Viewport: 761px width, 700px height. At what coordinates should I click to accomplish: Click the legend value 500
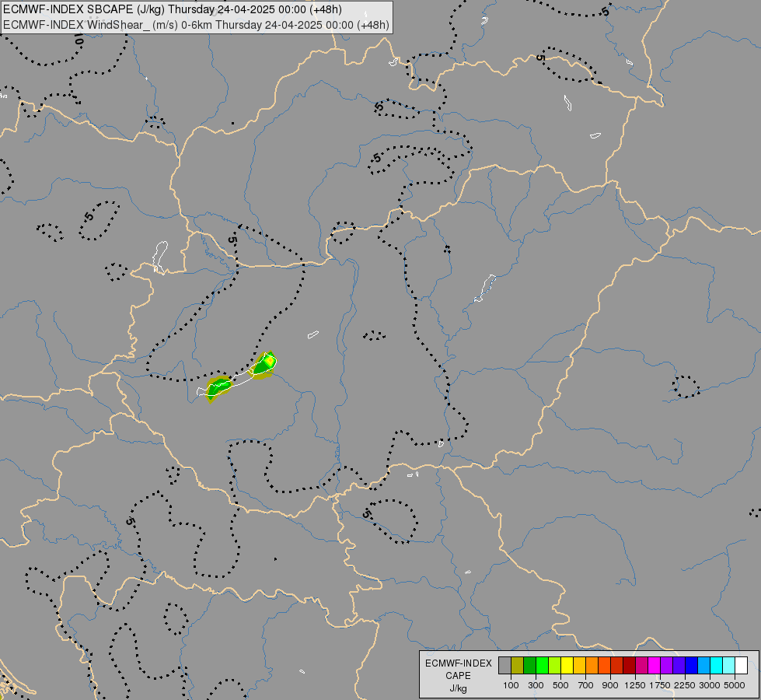coord(560,685)
